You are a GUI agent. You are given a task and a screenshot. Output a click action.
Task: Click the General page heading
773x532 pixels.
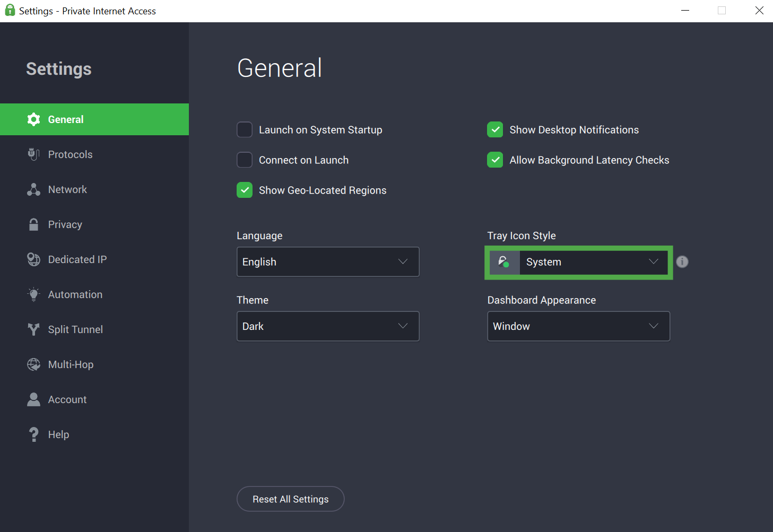pyautogui.click(x=280, y=68)
